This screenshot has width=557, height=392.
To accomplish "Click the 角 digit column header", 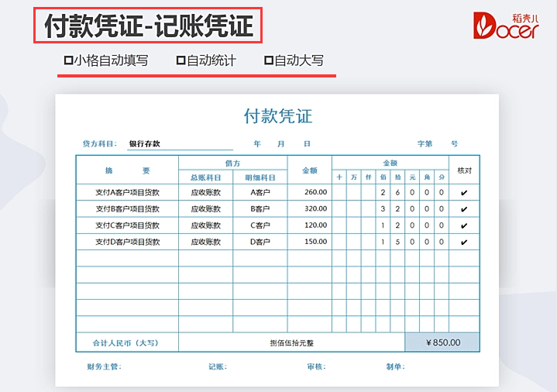I will point(427,177).
